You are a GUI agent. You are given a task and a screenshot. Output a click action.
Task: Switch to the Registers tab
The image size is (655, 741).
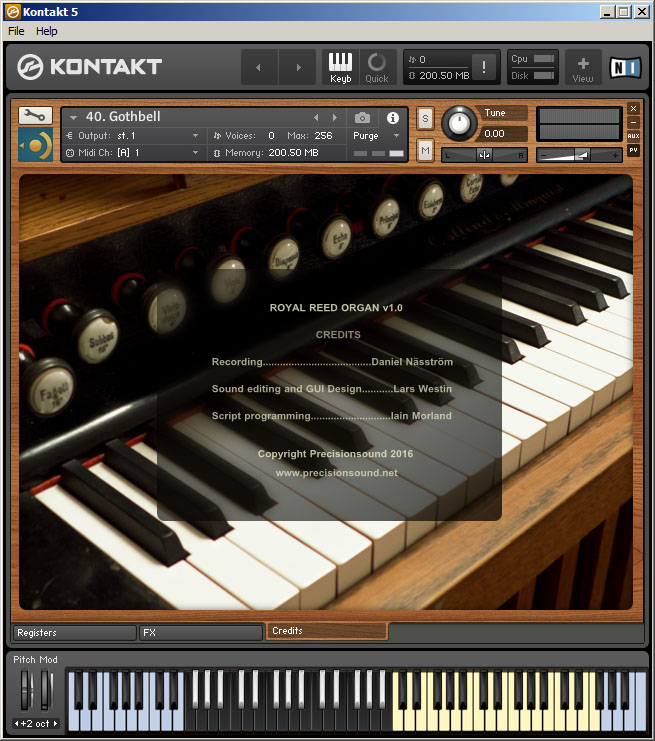(74, 632)
